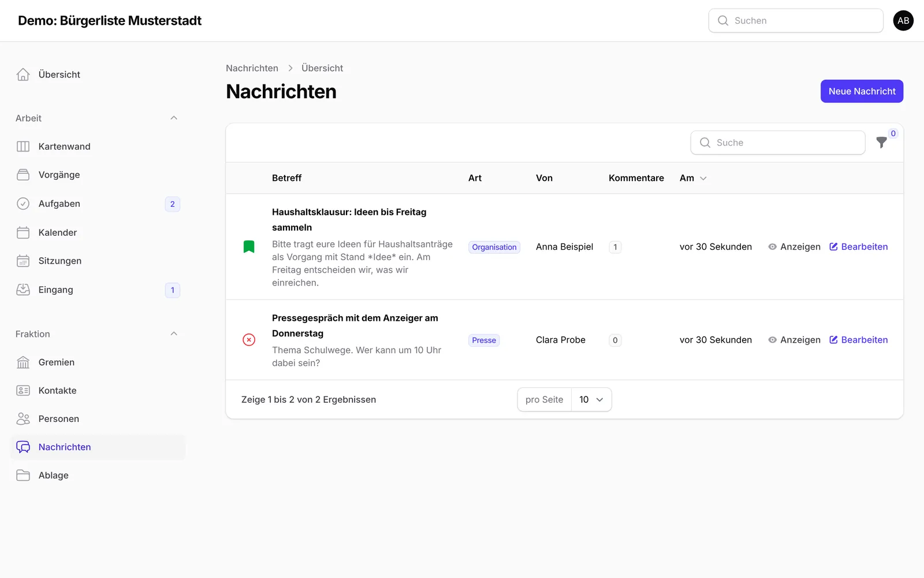
Task: Click the Kontakte card icon
Action: [x=23, y=391]
